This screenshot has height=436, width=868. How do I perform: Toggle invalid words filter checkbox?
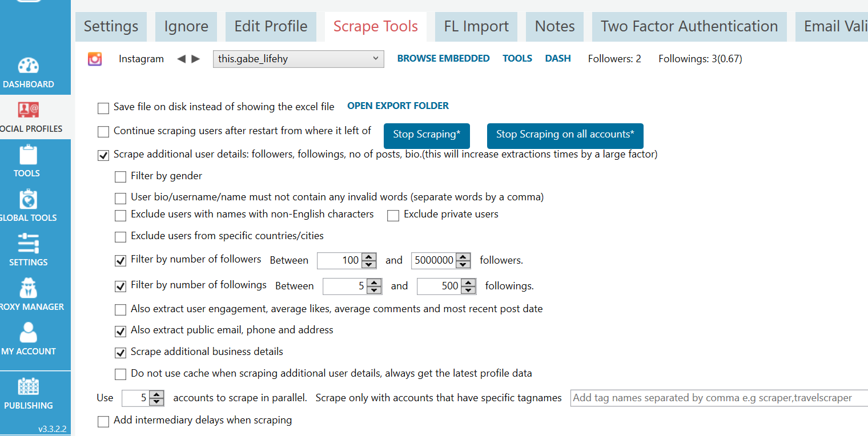(x=120, y=198)
